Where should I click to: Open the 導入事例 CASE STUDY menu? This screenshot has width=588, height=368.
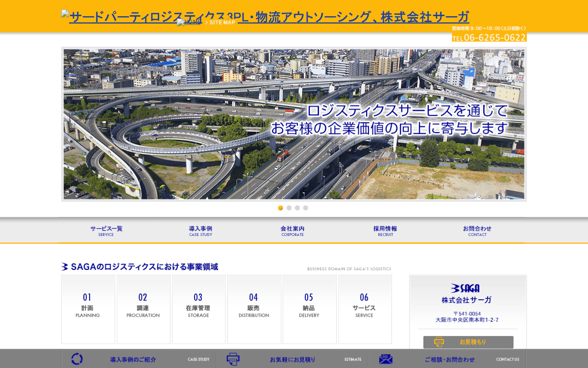point(200,231)
